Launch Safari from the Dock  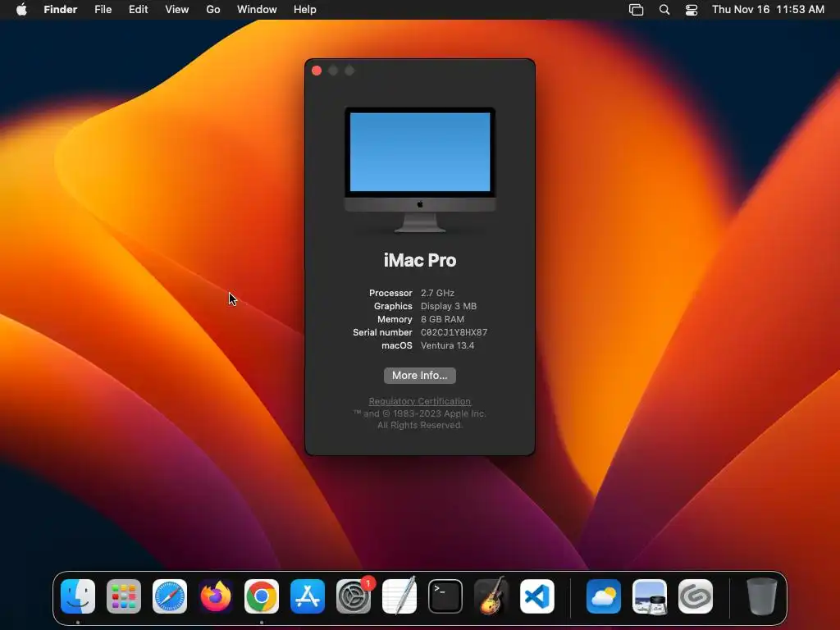[170, 596]
